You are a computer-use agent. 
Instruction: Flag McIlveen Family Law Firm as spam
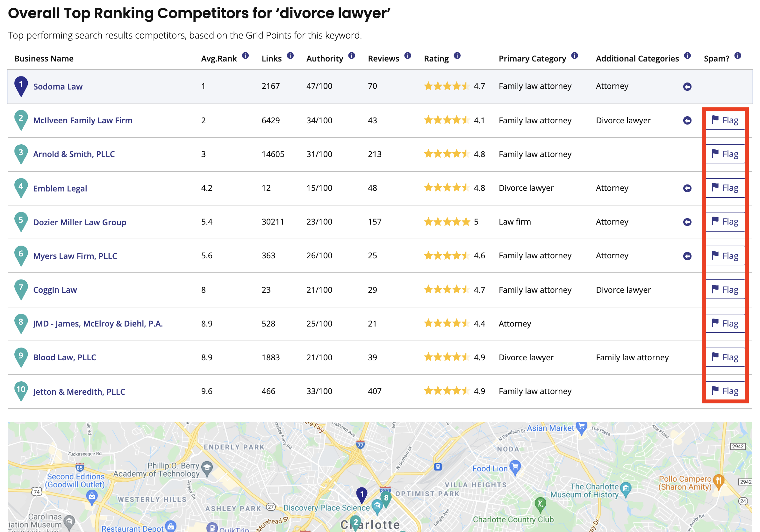pos(725,120)
